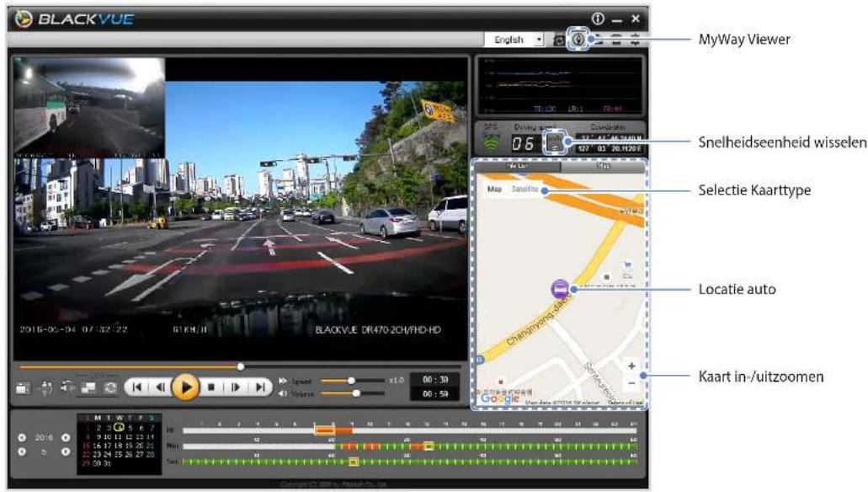Zoom out the map with minus
Viewport: 868px width, 492px height.
tap(631, 382)
